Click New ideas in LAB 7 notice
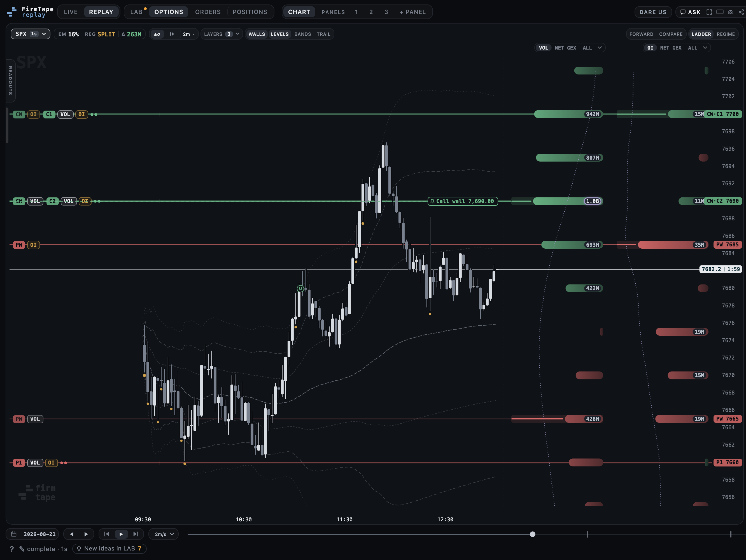 (x=109, y=549)
